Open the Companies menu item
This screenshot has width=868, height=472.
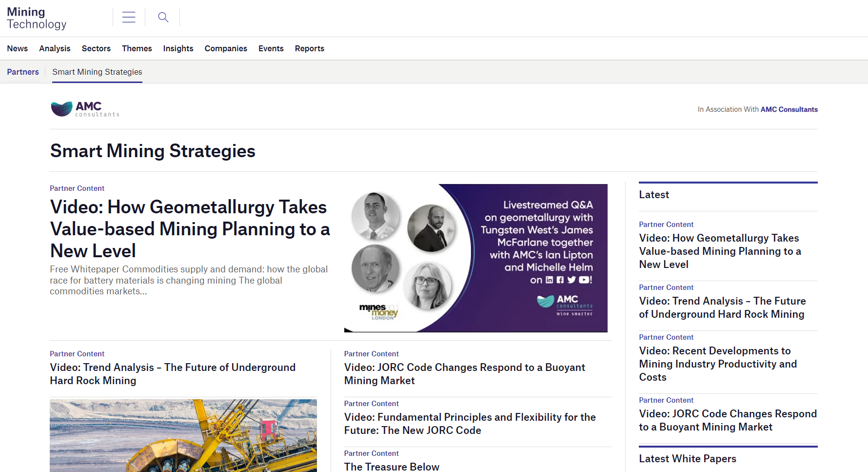(x=226, y=48)
